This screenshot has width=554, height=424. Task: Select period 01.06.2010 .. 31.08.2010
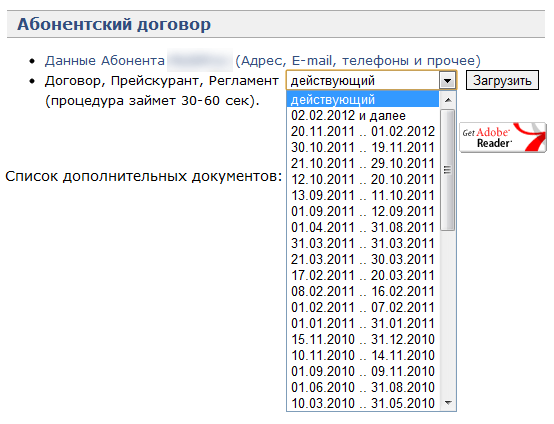pos(363,387)
